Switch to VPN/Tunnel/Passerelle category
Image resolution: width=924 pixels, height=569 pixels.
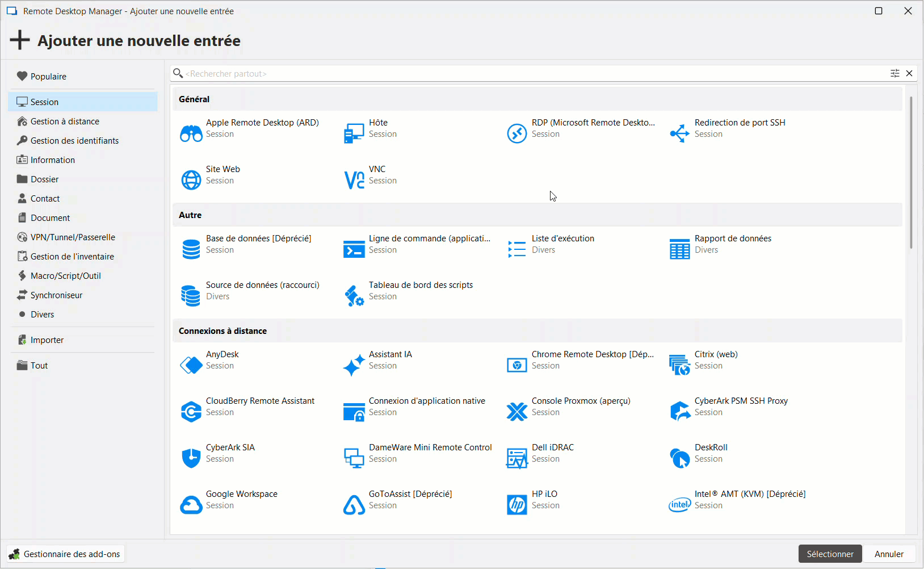[x=73, y=237]
